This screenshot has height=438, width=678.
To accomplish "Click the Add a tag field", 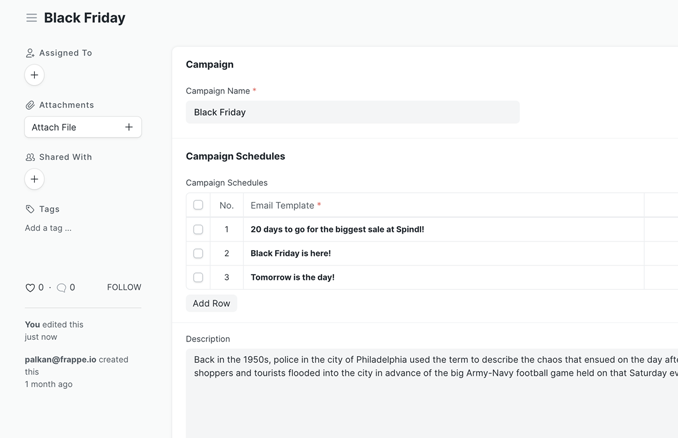I will 48,228.
